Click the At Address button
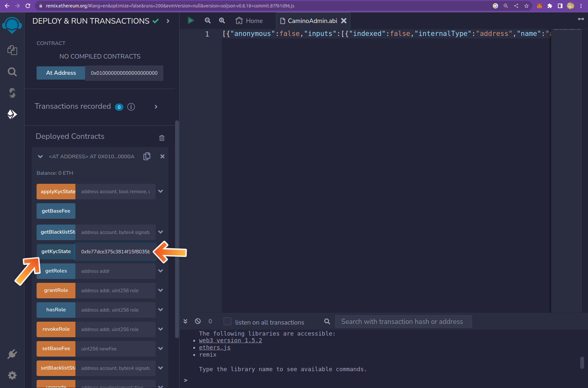The image size is (588, 388). [61, 73]
